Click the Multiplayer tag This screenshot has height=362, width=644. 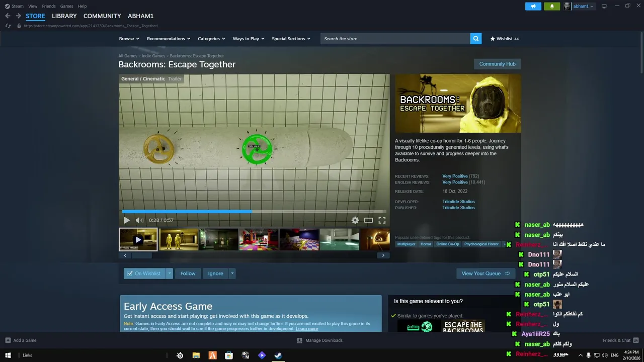pyautogui.click(x=406, y=244)
